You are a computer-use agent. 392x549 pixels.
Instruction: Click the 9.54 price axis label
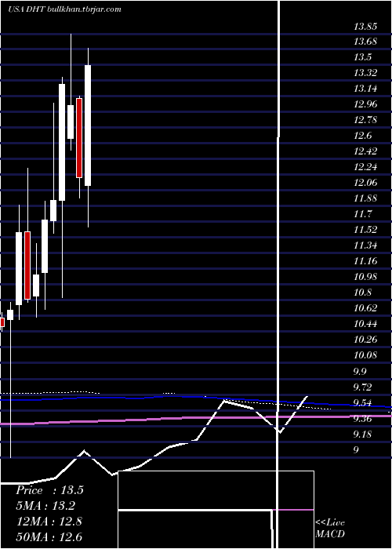tap(362, 403)
